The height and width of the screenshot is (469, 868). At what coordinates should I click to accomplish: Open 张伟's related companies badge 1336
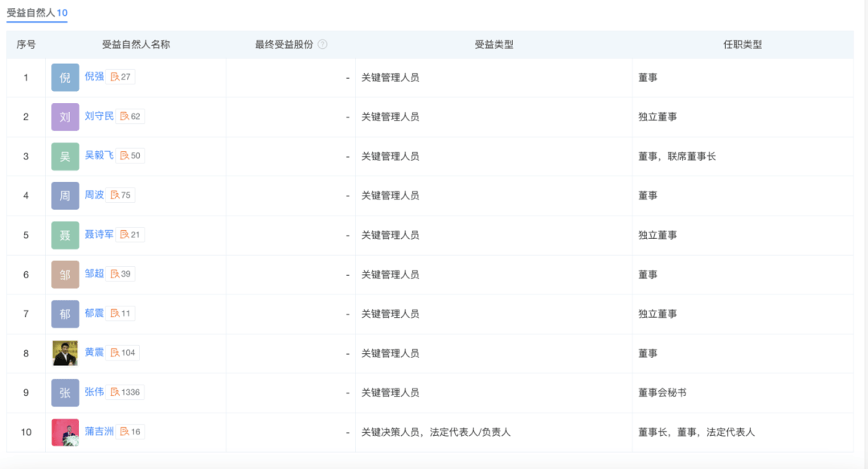pos(125,392)
